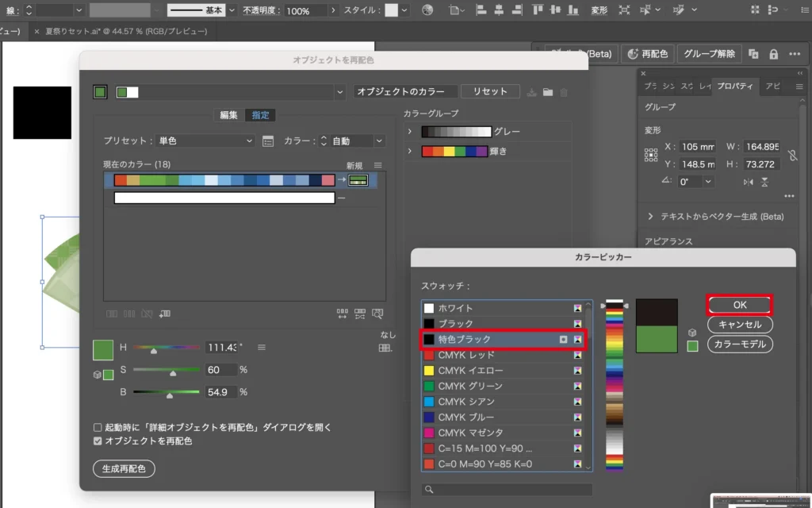This screenshot has height=508, width=812.
Task: Open the カラー dropdown set to 自動
Action: [351, 141]
